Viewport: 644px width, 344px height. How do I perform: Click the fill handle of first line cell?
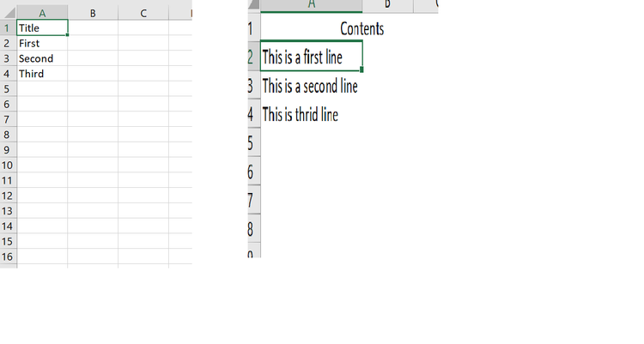[x=361, y=70]
